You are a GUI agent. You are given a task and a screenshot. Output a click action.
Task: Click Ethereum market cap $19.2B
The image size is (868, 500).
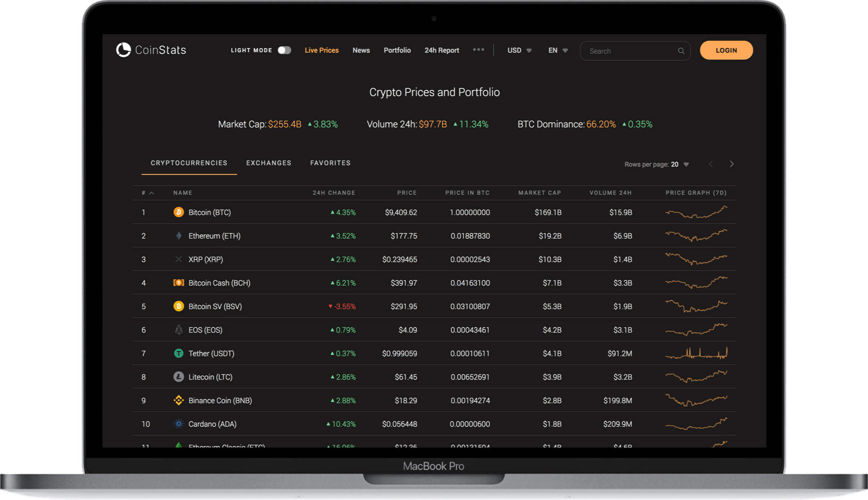point(550,236)
